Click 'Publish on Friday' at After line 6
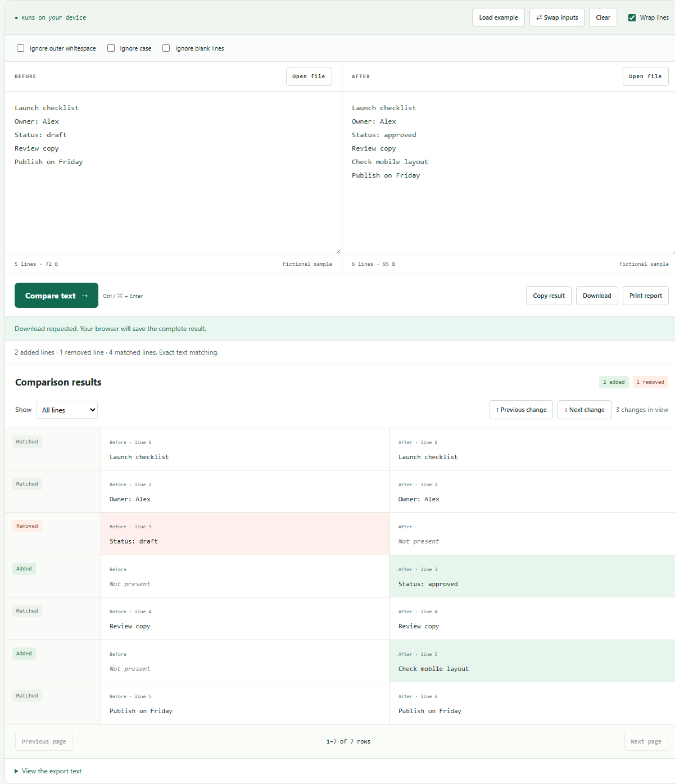The image size is (675, 784). point(430,711)
